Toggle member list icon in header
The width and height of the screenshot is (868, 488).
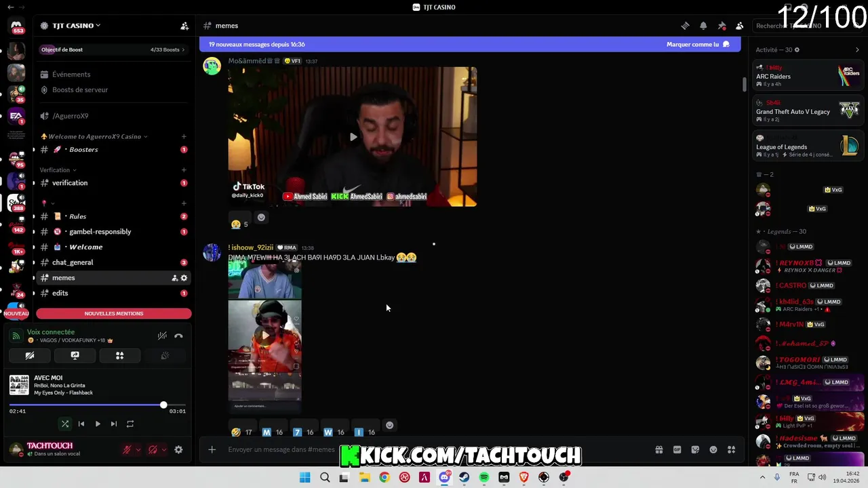point(740,26)
